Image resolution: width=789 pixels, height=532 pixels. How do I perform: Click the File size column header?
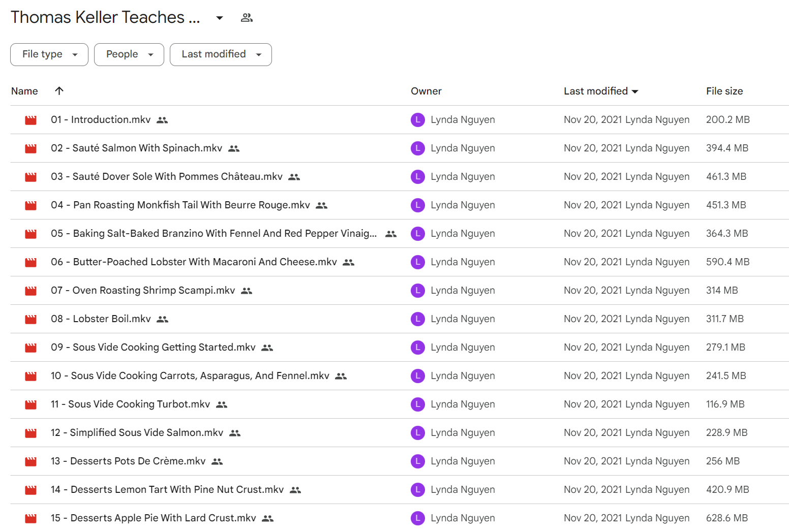click(724, 91)
